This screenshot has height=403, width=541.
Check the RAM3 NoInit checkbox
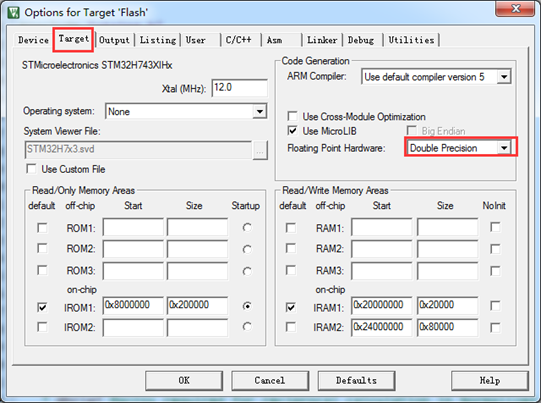(495, 271)
